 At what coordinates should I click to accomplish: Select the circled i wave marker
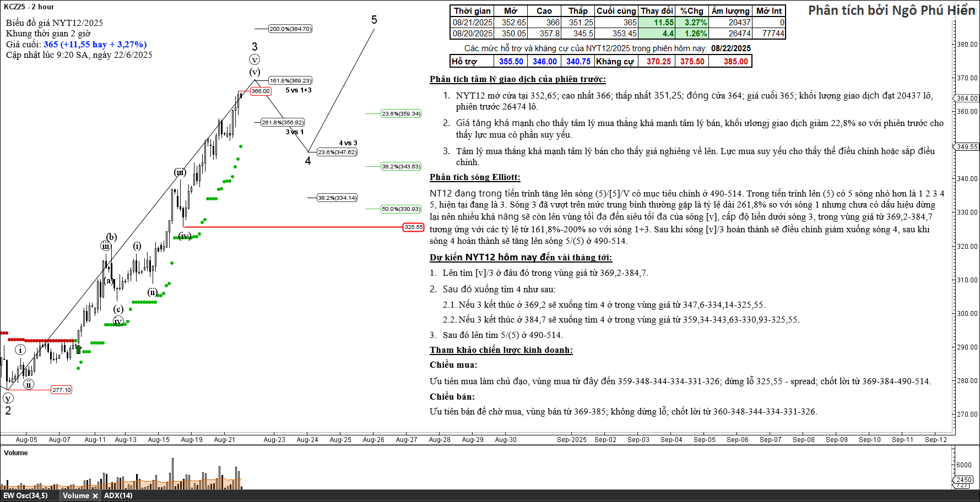coord(20,350)
